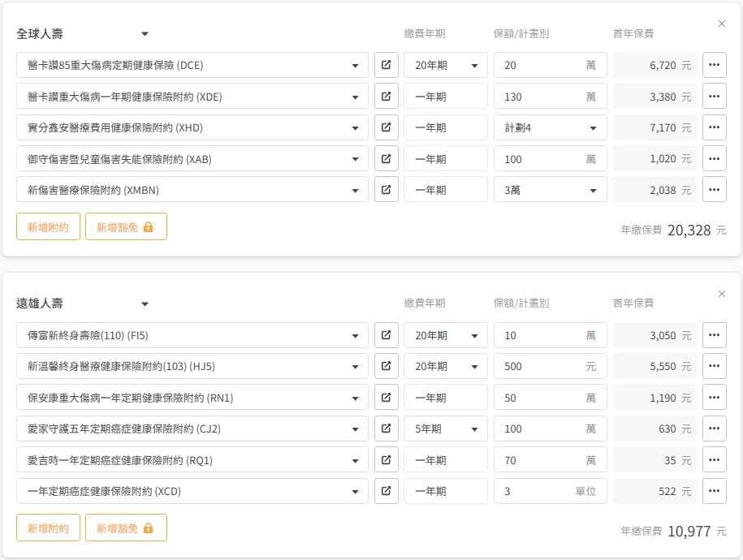This screenshot has height=560, width=743.
Task: Open product dropdown for 醫卡讚85重大傷病 (DCE)
Action: click(192, 65)
